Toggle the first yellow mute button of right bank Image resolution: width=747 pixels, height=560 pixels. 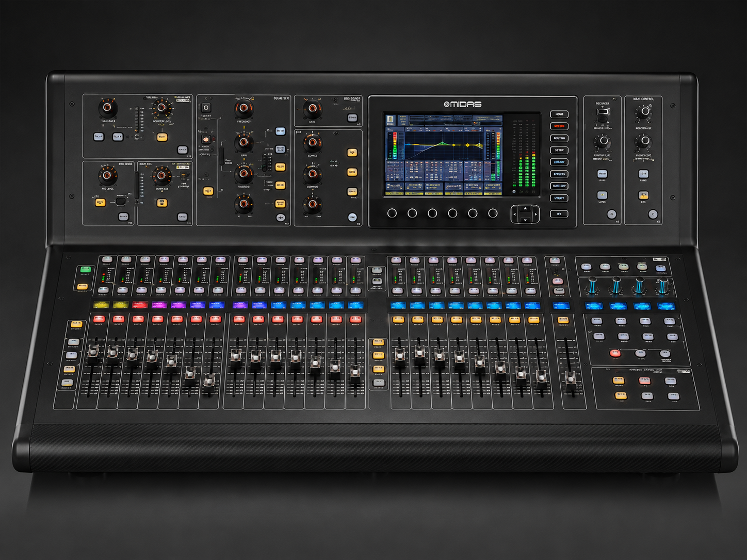pyautogui.click(x=398, y=320)
